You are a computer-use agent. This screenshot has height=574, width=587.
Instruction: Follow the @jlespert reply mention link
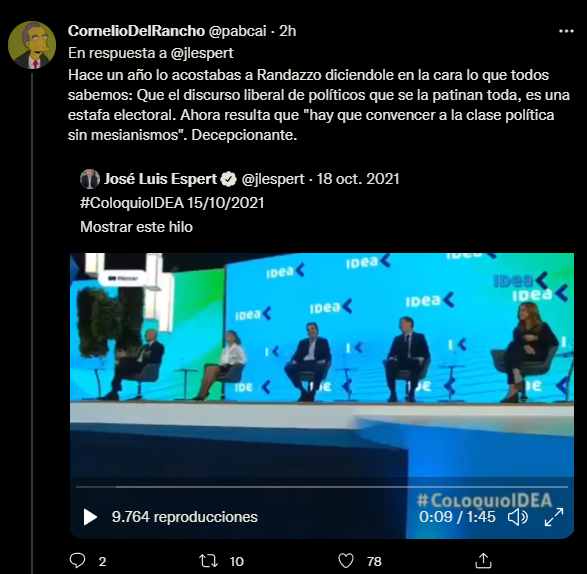click(202, 53)
